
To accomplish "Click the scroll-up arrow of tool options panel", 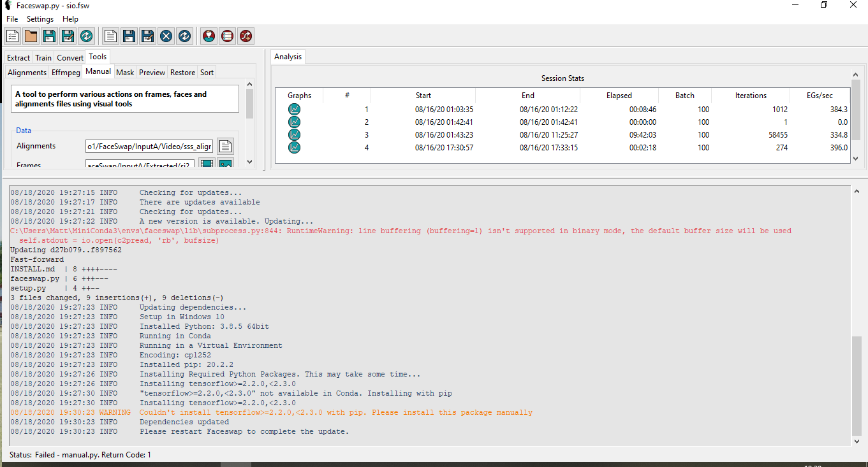I will (249, 84).
